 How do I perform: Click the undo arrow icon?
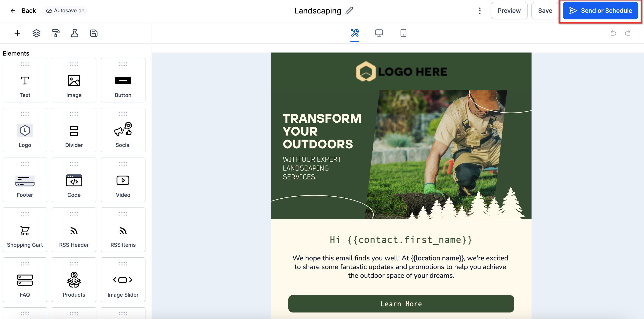pyautogui.click(x=613, y=33)
